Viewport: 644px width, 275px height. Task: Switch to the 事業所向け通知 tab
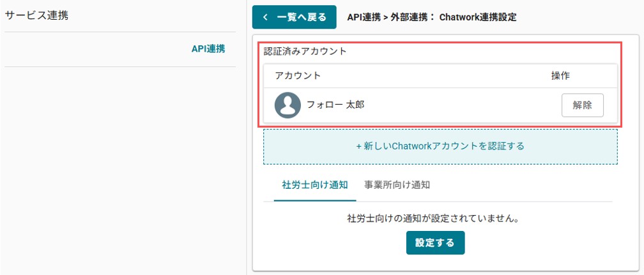(397, 184)
